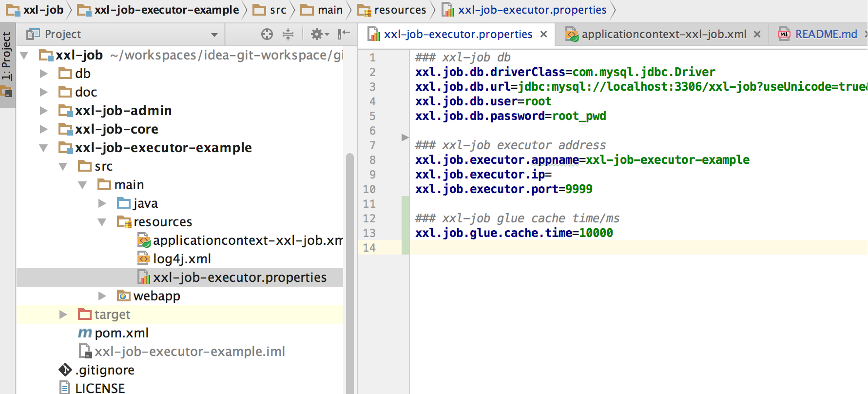Place cursor on xxl.job.db.password line
Image resolution: width=868 pixels, height=394 pixels.
coord(510,116)
